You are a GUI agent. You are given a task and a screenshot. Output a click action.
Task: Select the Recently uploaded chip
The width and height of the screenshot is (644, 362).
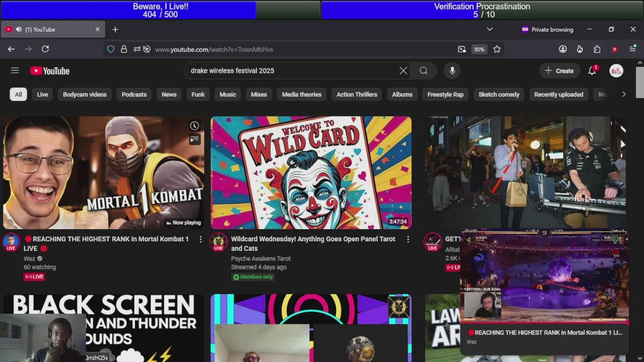(558, 95)
